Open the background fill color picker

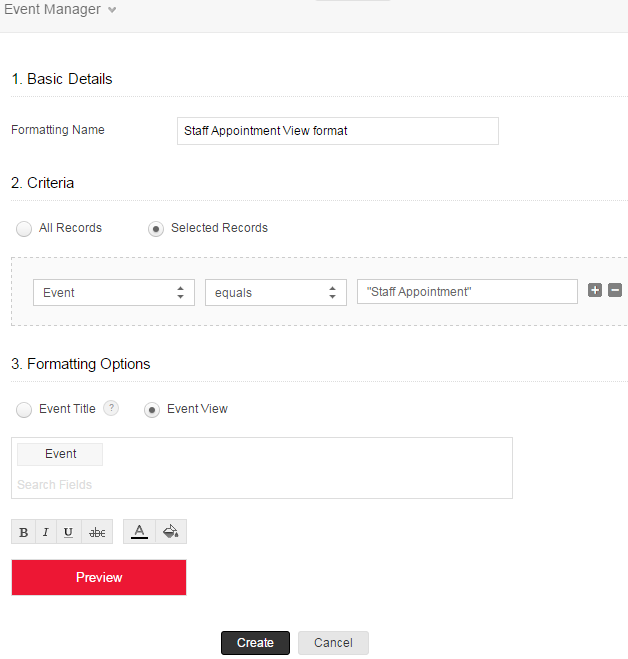point(170,532)
